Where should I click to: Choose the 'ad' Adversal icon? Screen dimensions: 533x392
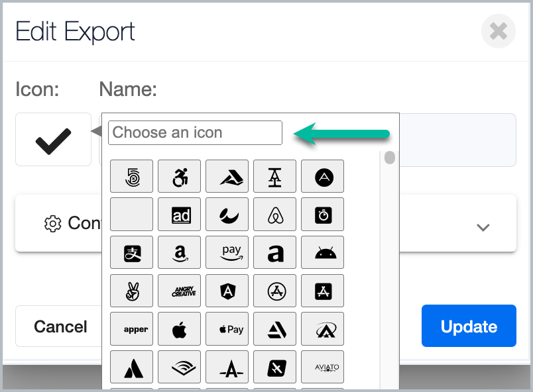tap(180, 215)
